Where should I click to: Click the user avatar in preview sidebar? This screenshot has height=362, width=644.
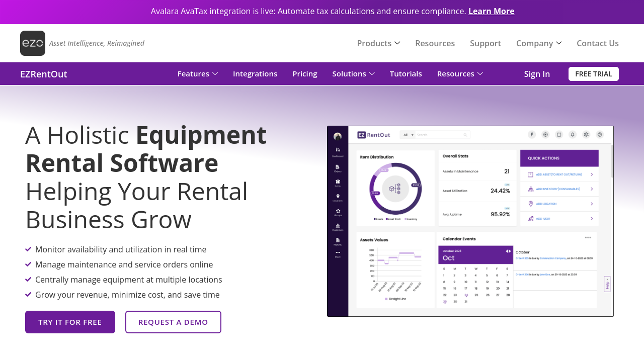coord(338,136)
